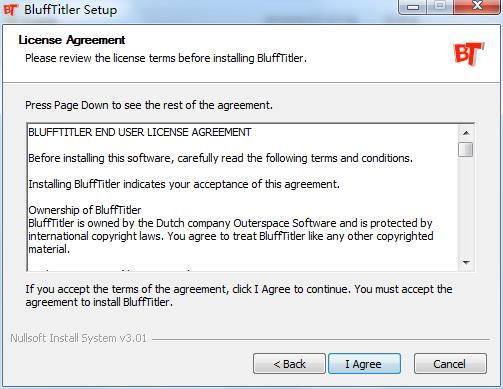
Task: Cancel the BluffTitler installation
Action: pyautogui.click(x=450, y=364)
